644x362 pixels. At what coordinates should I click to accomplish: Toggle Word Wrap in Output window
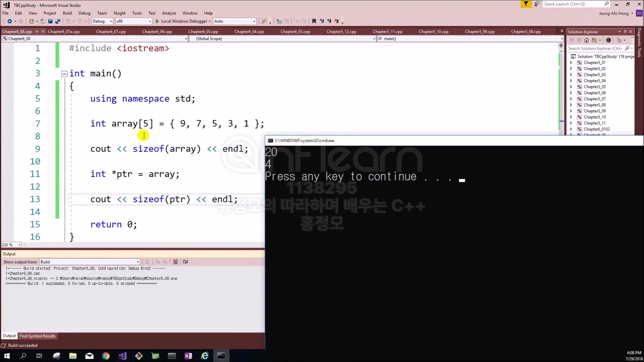185,262
